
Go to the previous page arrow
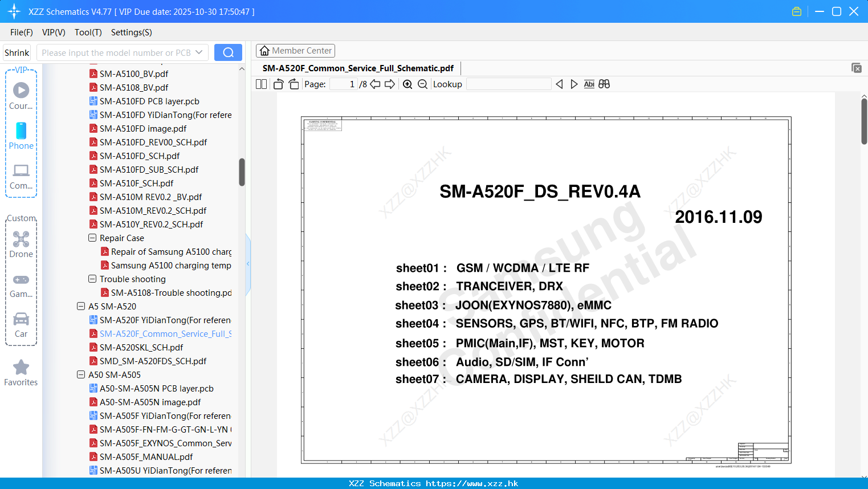click(375, 84)
